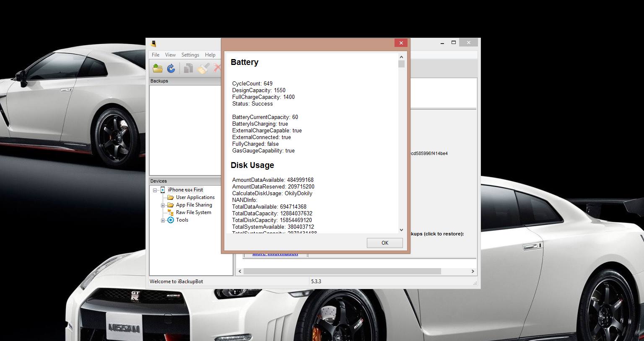
Task: Open the View menu
Action: coord(170,55)
